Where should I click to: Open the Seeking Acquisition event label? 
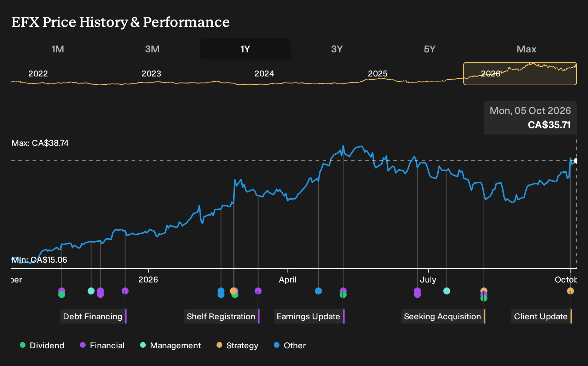click(443, 316)
